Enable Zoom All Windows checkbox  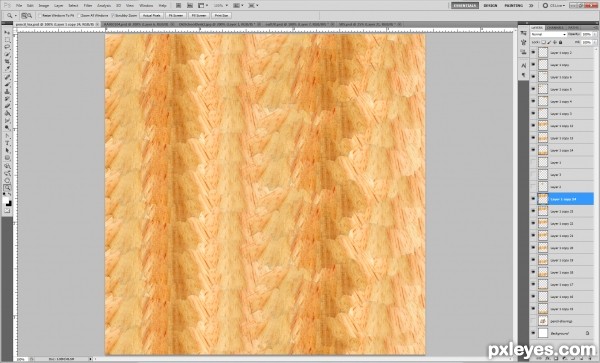coord(79,15)
